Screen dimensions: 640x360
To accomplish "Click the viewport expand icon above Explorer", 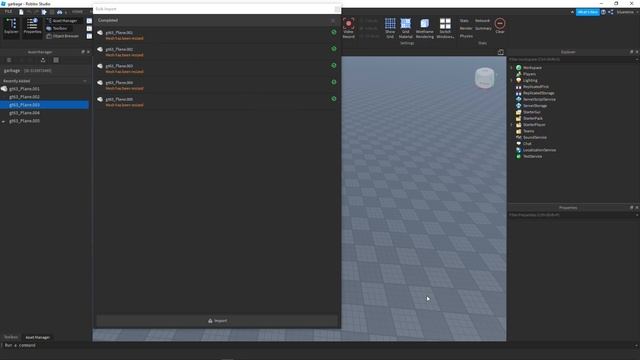I will (x=500, y=52).
